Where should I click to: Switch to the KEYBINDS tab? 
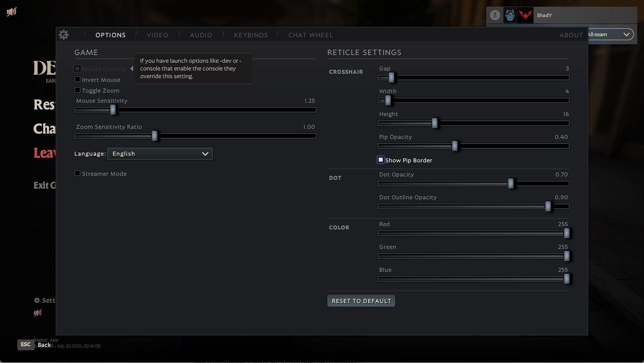coord(251,35)
